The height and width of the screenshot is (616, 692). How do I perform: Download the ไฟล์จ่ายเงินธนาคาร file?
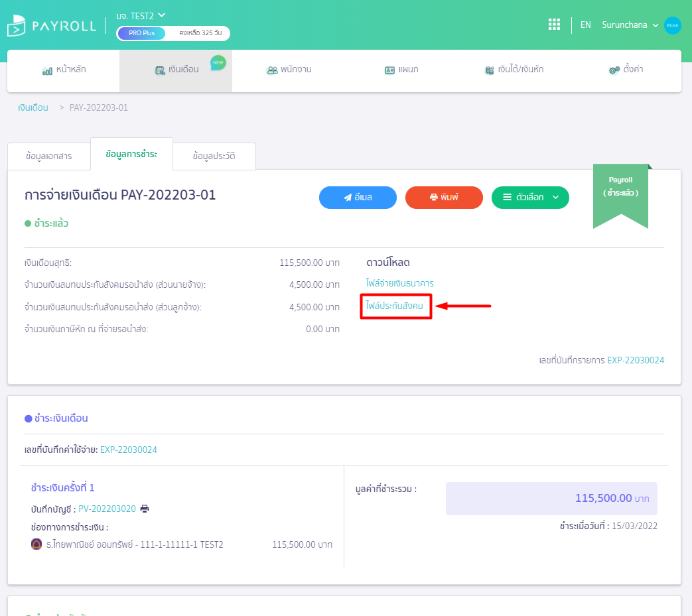(x=399, y=283)
